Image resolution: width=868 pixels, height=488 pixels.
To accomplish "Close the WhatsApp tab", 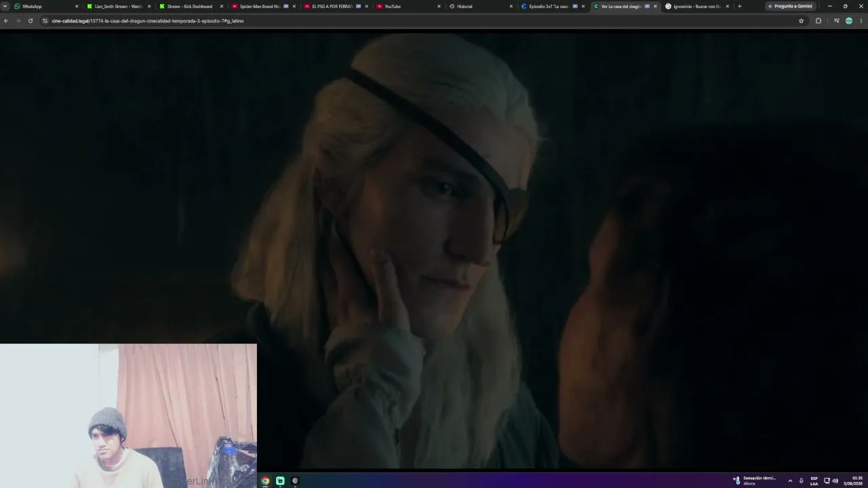I will (77, 6).
